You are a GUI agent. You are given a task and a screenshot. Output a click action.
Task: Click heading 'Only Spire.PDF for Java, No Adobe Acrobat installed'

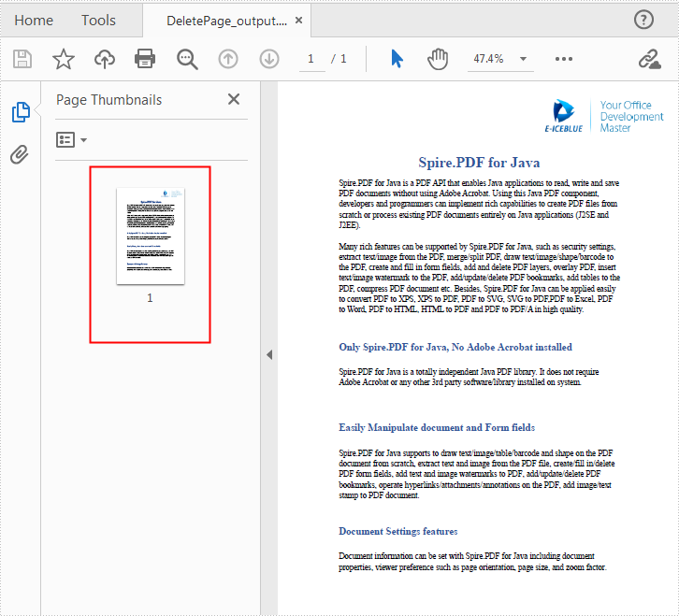pos(455,347)
